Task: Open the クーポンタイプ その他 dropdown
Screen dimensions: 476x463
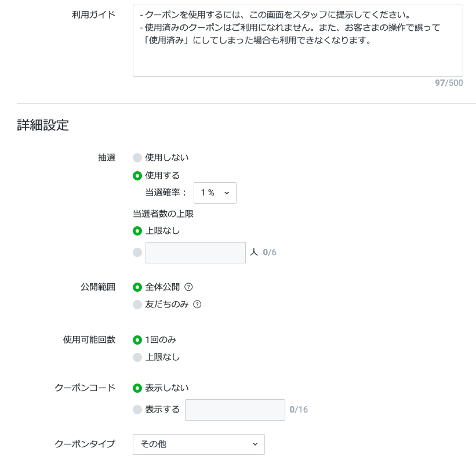Action: pyautogui.click(x=198, y=444)
